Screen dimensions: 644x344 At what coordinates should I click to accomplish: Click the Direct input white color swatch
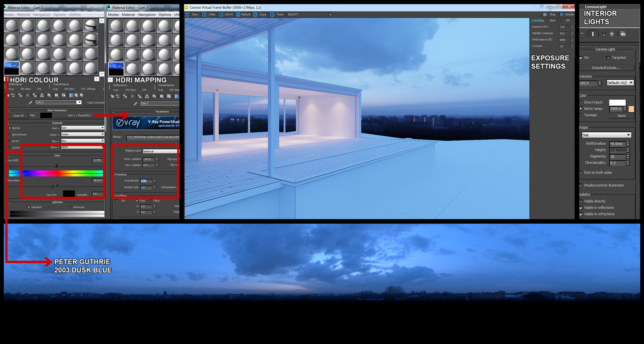click(x=617, y=103)
